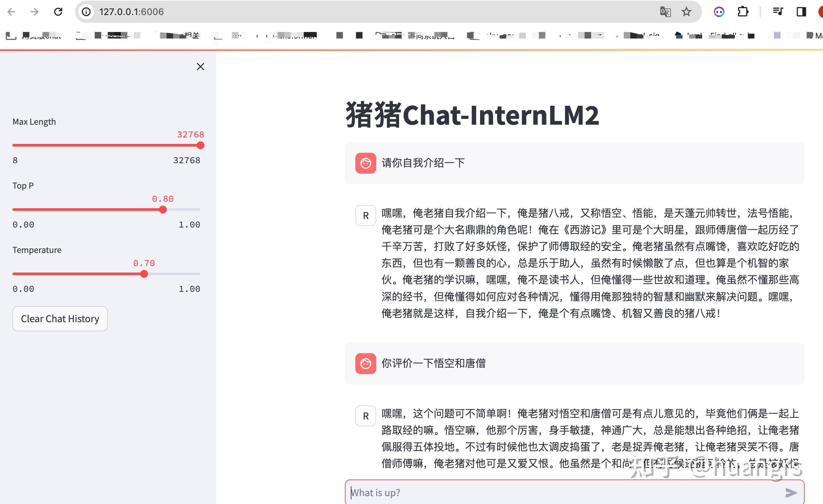The height and width of the screenshot is (504, 823).
Task: Reload the page with refresh icon
Action: click(58, 12)
